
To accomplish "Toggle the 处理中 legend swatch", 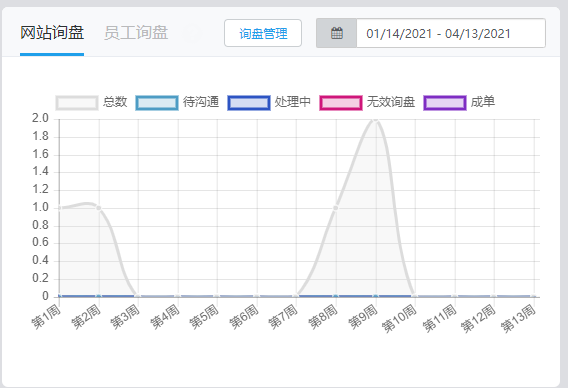I will (x=249, y=103).
